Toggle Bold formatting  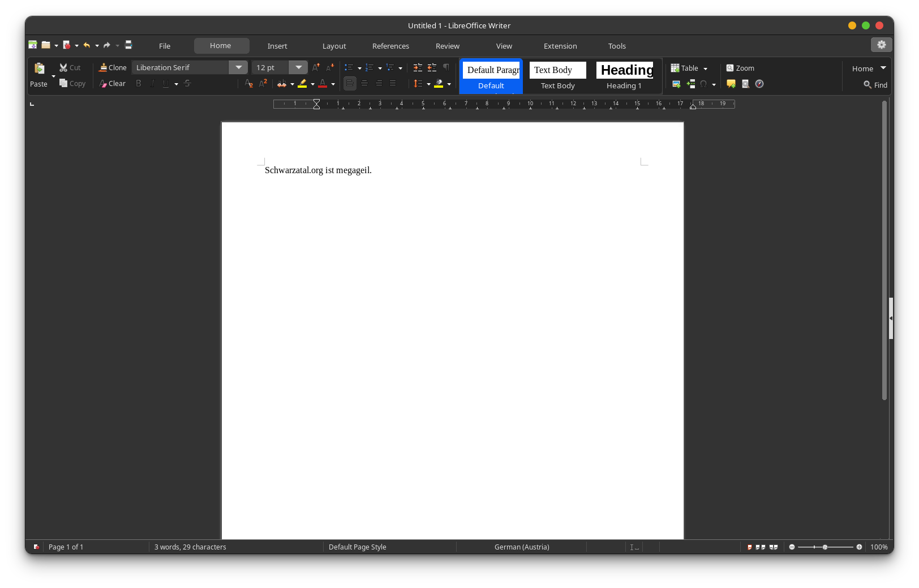pos(139,84)
